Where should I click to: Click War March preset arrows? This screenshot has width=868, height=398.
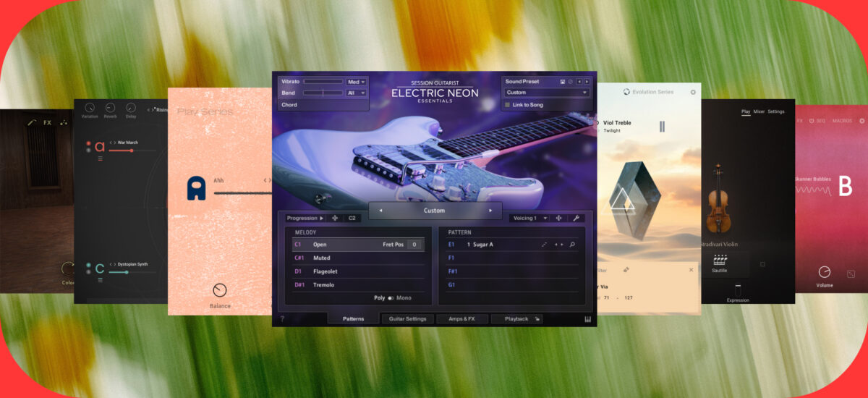click(x=113, y=143)
